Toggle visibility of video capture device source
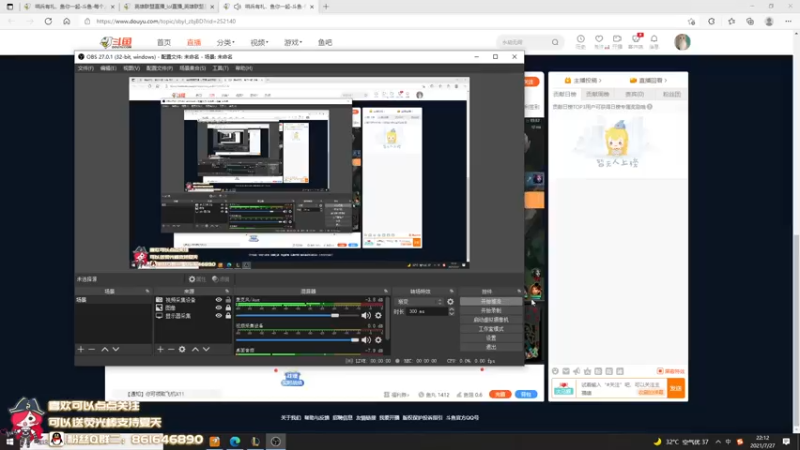 (x=218, y=300)
